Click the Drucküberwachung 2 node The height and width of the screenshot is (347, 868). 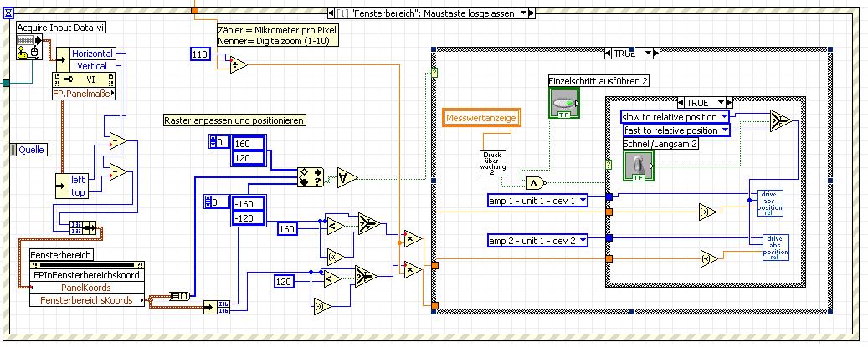[493, 162]
